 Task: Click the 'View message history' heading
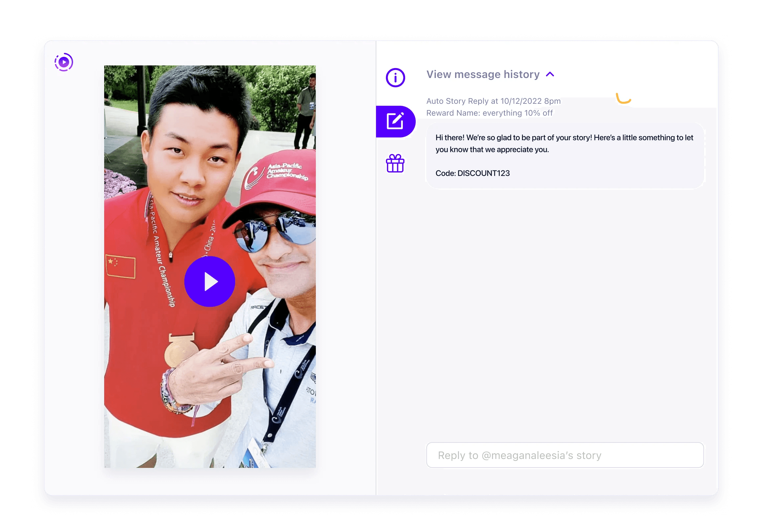pos(483,74)
